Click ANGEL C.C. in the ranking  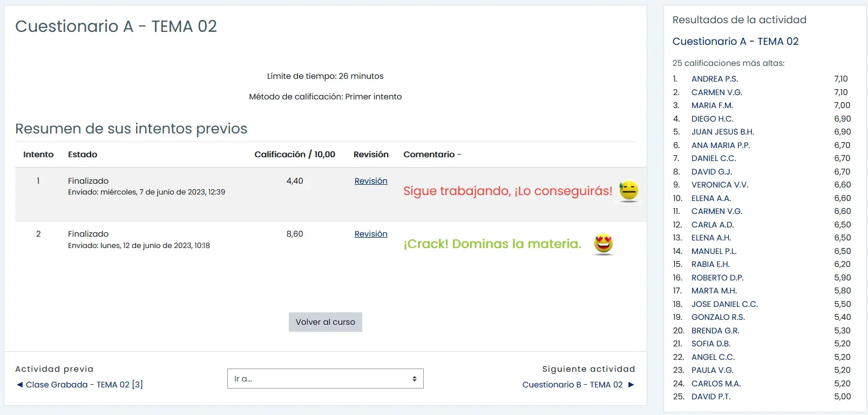click(x=713, y=357)
